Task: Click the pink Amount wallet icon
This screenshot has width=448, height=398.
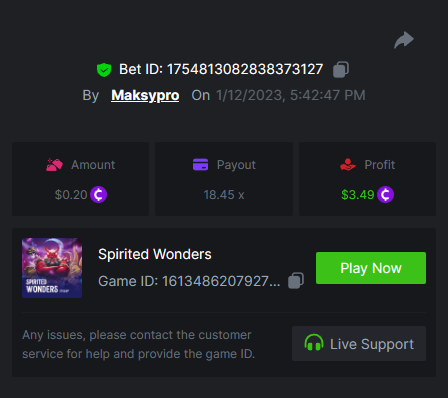Action: (x=54, y=165)
